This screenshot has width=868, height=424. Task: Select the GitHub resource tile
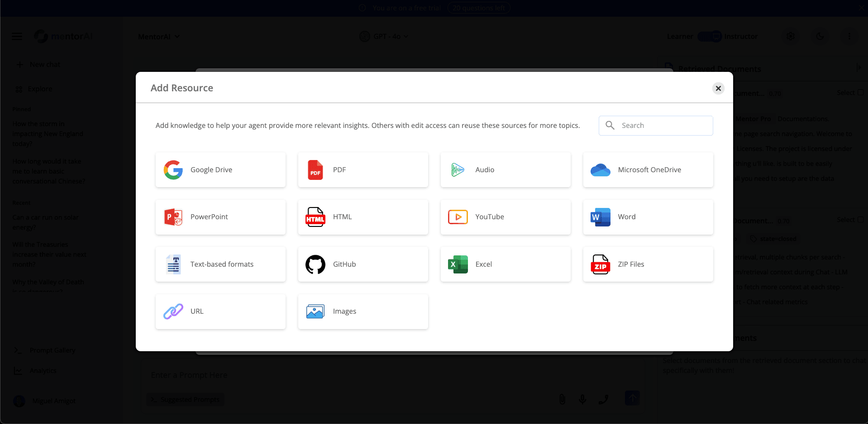[363, 264]
